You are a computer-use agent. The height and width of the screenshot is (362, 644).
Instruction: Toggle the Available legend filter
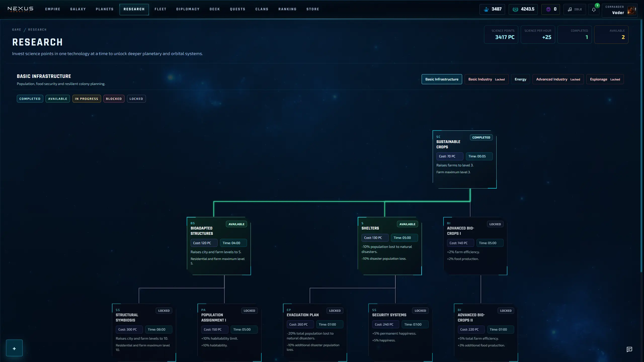[x=58, y=99]
